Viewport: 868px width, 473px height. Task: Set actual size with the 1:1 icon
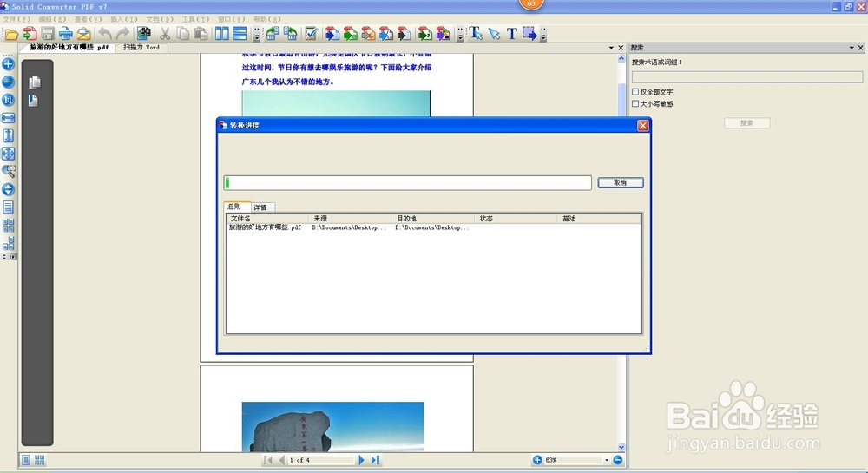coord(9,100)
